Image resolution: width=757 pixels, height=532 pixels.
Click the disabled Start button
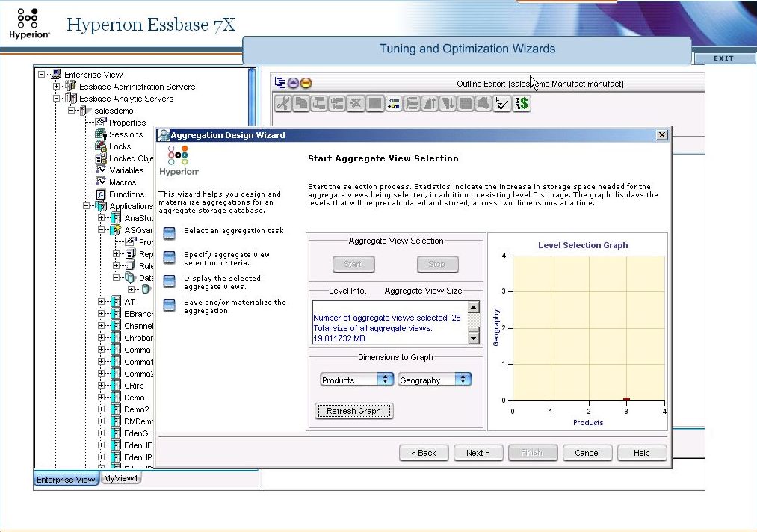(x=353, y=264)
